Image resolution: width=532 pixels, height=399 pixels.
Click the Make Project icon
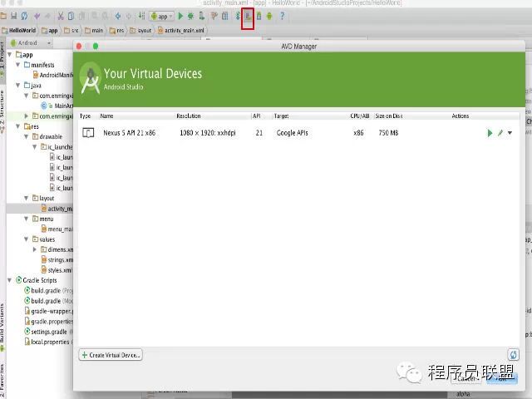[x=141, y=16]
